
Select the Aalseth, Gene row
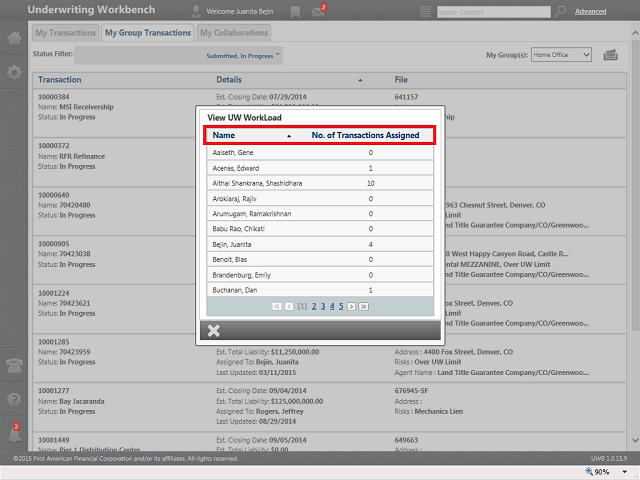pyautogui.click(x=320, y=153)
